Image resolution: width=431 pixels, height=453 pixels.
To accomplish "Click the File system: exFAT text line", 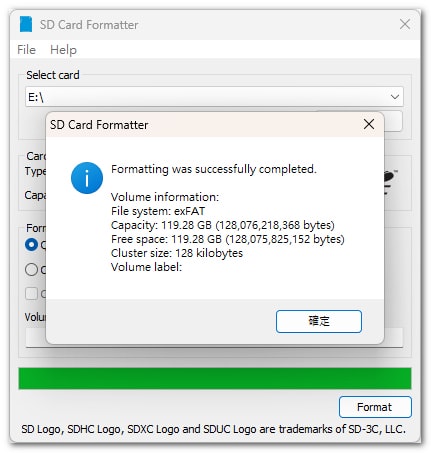I will (x=158, y=211).
